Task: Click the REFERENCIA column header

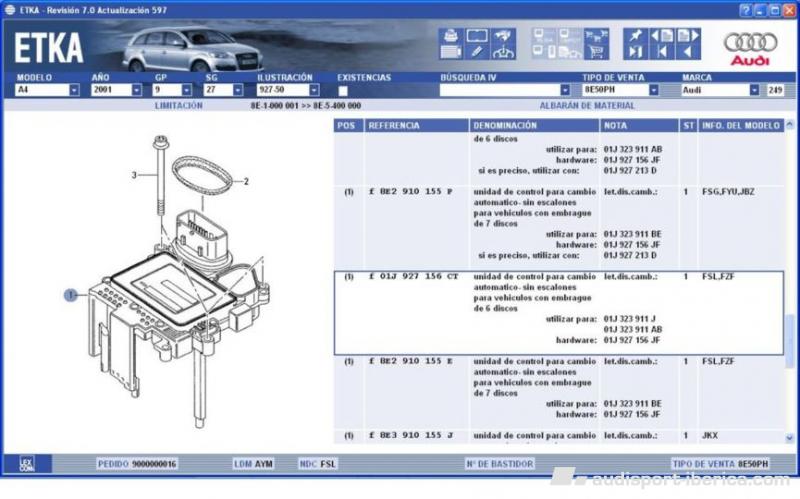Action: (x=416, y=126)
